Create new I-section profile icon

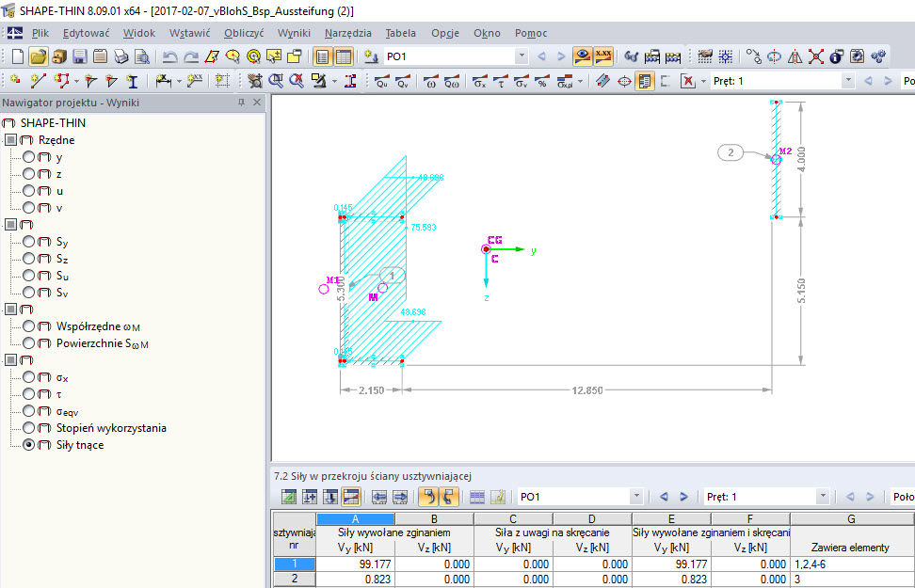click(133, 81)
